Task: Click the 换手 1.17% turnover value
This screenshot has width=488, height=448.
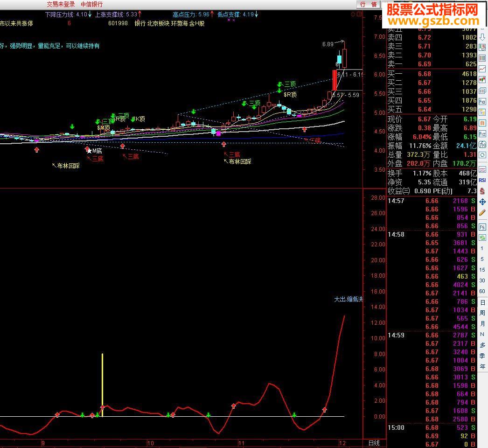Action: pos(422,174)
